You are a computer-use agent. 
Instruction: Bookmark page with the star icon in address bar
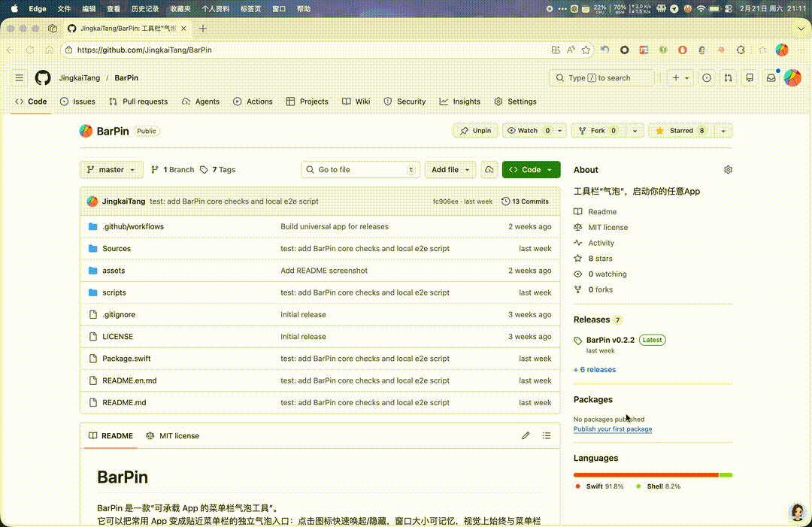click(x=586, y=50)
